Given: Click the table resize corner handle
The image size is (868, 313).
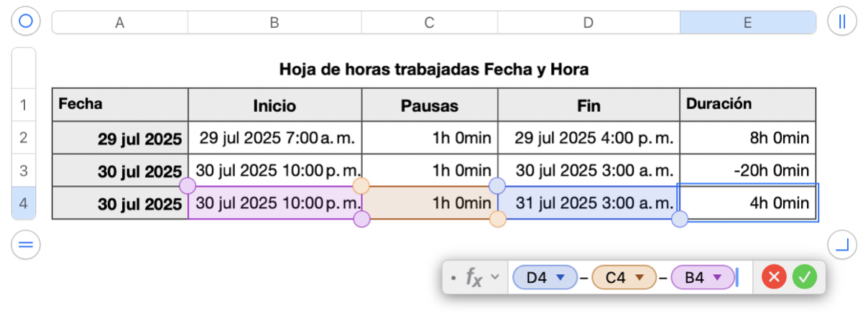Looking at the screenshot, I should point(841,246).
